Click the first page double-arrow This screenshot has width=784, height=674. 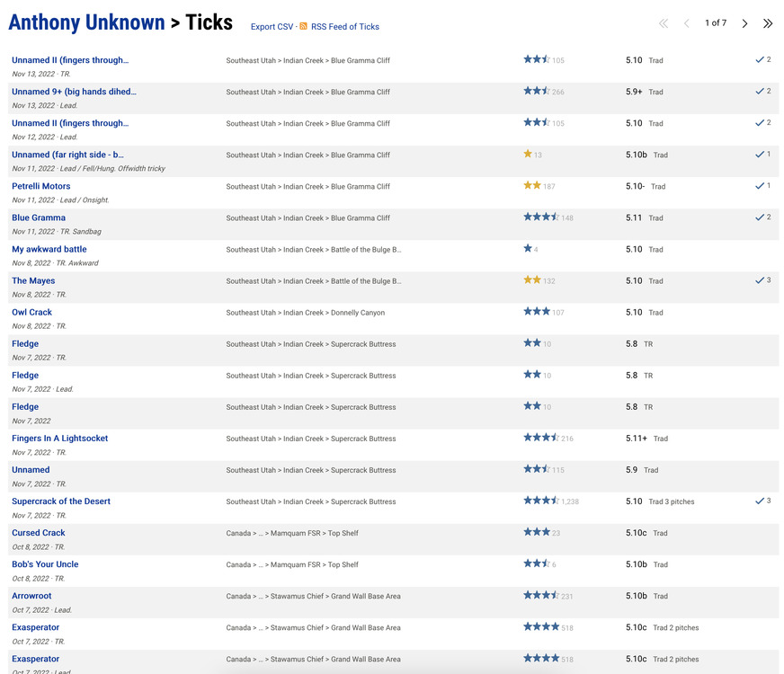tap(664, 23)
